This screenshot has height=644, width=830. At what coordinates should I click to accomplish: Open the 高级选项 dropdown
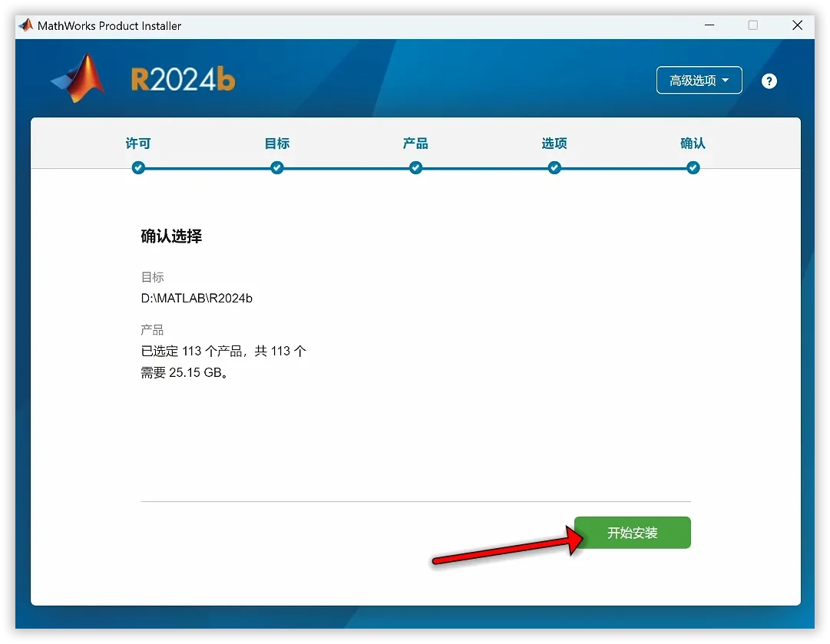point(699,81)
